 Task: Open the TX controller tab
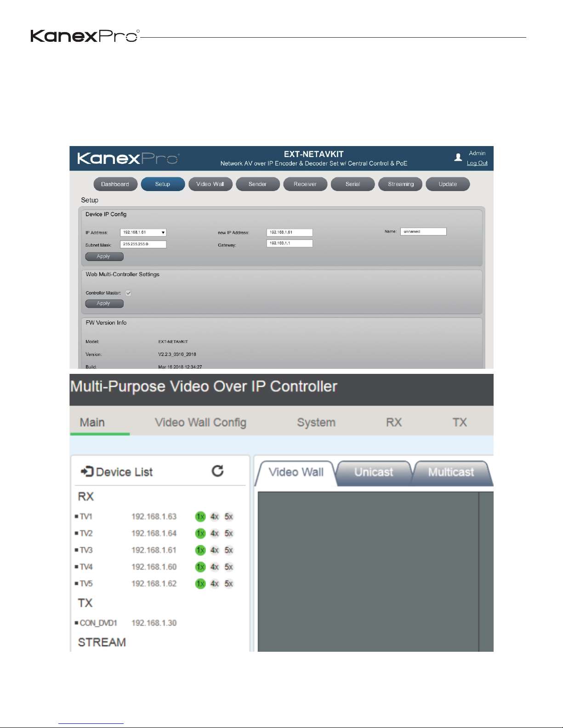click(460, 423)
